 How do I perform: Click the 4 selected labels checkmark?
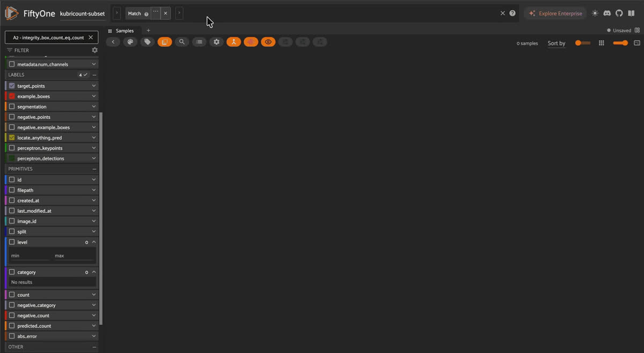pyautogui.click(x=83, y=75)
